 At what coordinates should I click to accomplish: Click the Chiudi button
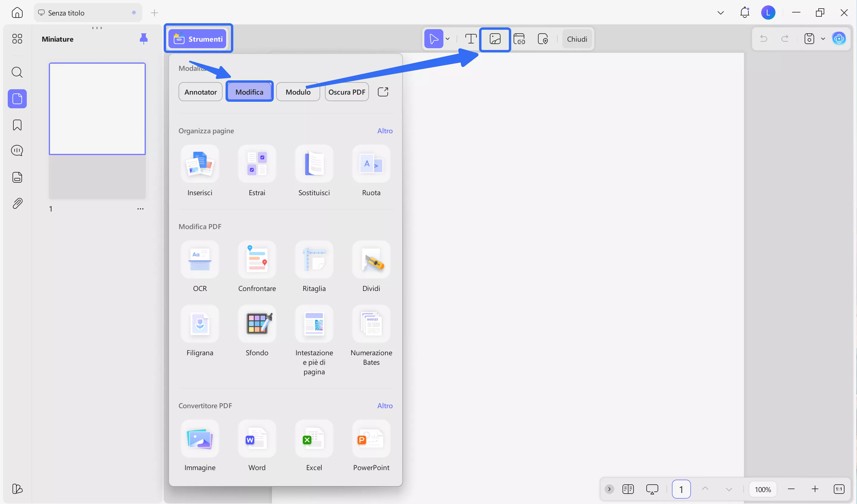(x=577, y=38)
